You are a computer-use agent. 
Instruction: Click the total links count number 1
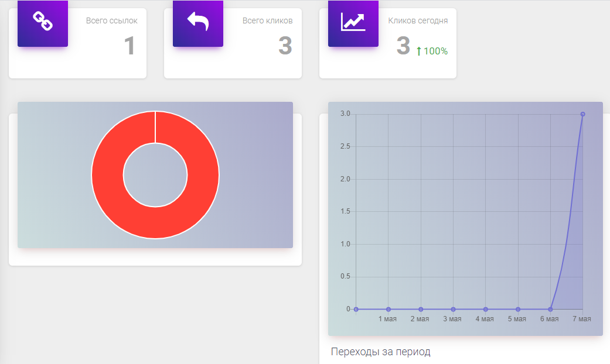tap(130, 46)
